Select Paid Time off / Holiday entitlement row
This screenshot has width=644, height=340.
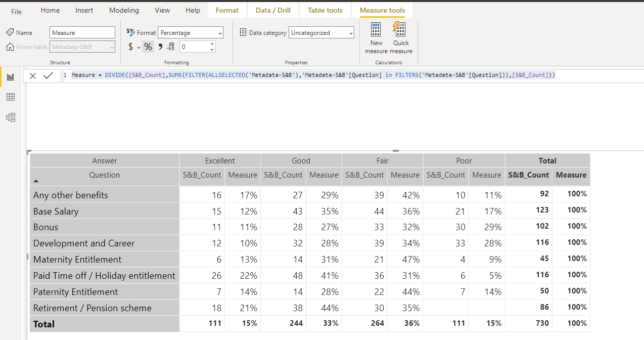pyautogui.click(x=105, y=276)
